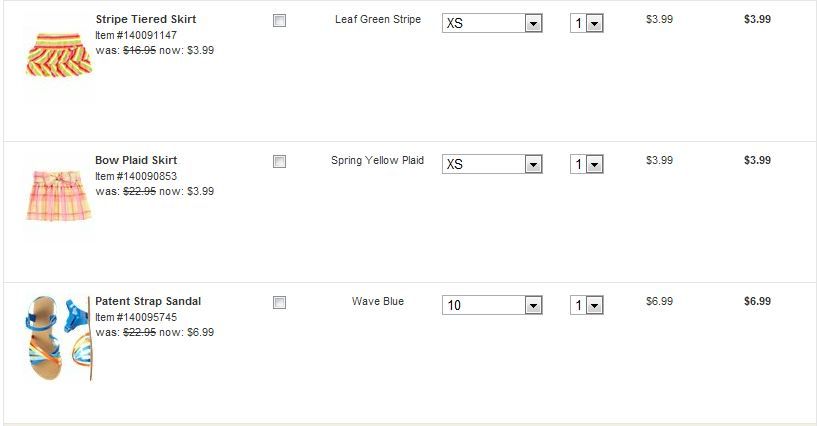The image size is (818, 426).
Task: Expand quantity dropdown for Stripe Tiered Skirt
Action: (587, 23)
